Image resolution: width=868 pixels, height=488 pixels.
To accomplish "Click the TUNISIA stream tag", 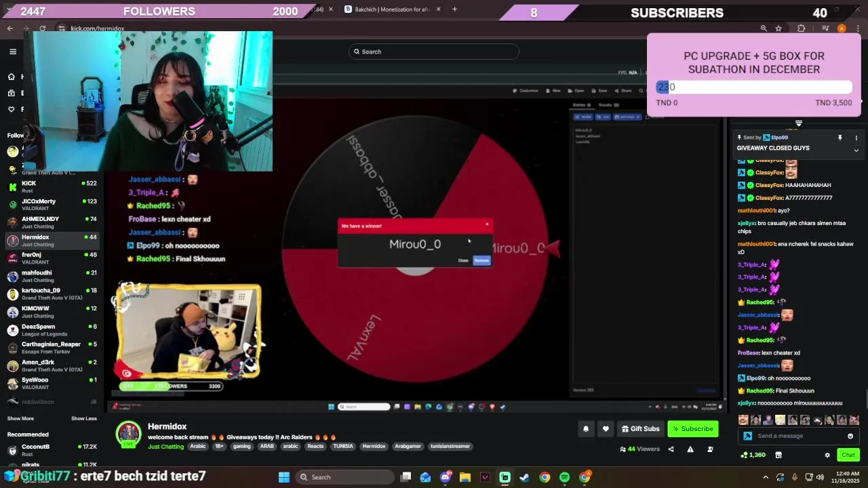I will [x=342, y=447].
